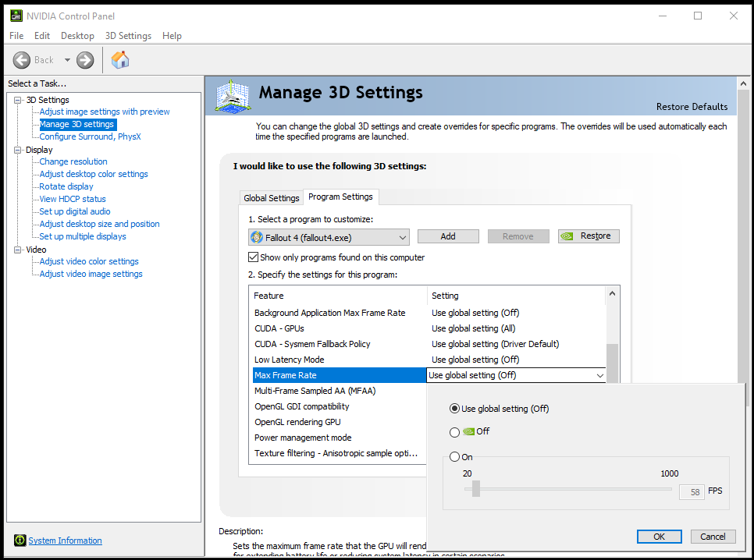
Task: Collapse the 3D Settings tree node
Action: coord(19,100)
